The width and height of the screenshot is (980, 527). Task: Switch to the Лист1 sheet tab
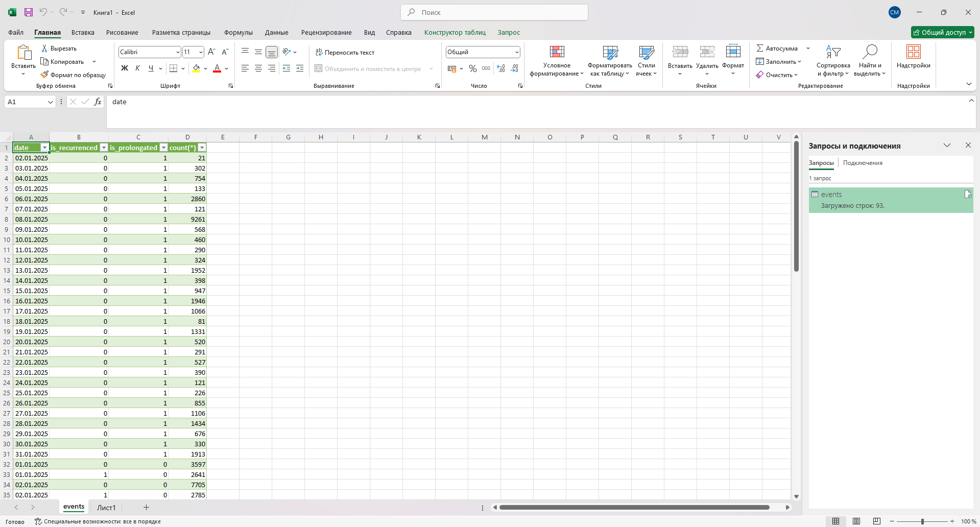click(x=106, y=507)
